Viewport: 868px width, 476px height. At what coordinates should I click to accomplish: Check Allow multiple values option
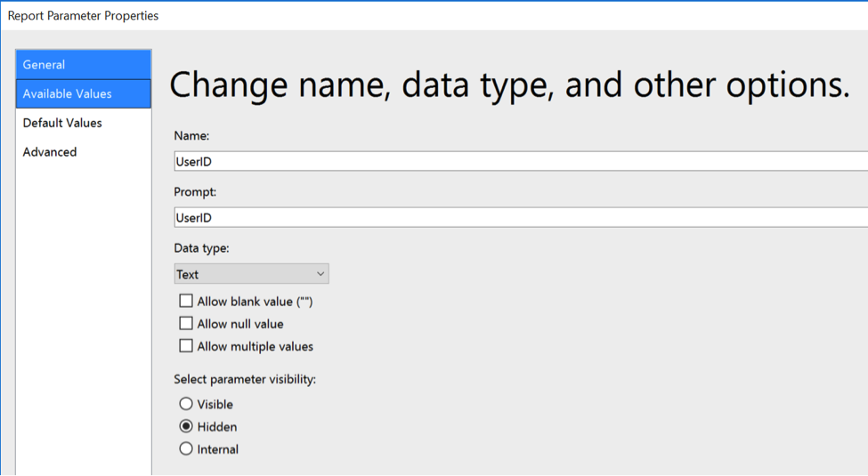tap(186, 346)
